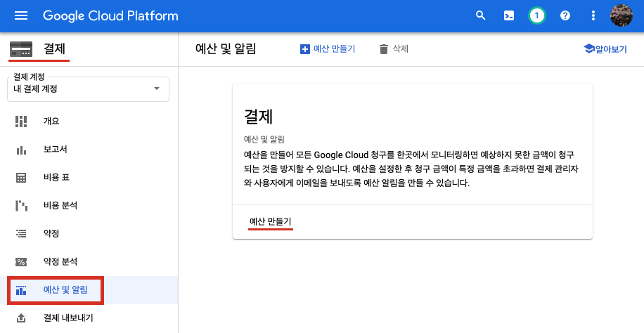This screenshot has width=644, height=333.
Task: Click the 개요 dashboard icon
Action: click(x=21, y=121)
